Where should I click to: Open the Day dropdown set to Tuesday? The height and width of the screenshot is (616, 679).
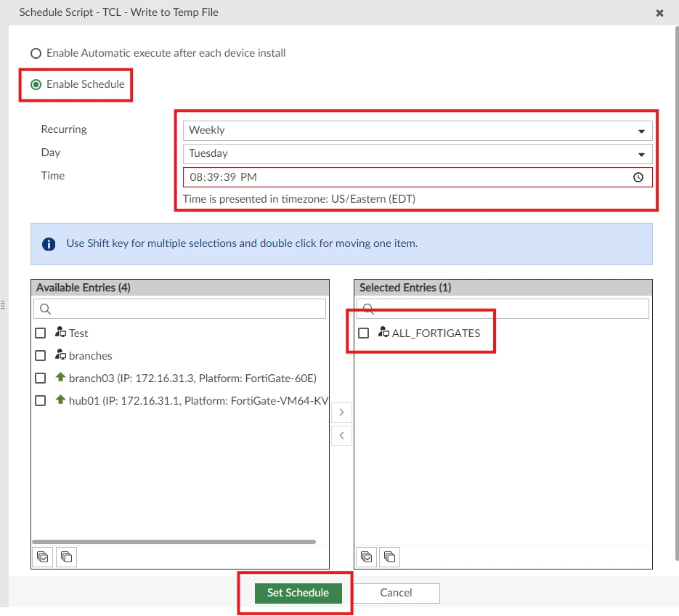418,154
